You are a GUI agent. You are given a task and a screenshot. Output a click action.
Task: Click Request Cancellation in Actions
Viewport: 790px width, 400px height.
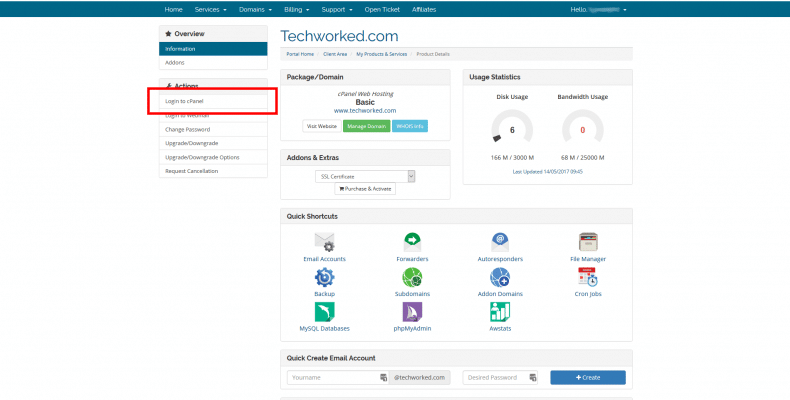213,171
